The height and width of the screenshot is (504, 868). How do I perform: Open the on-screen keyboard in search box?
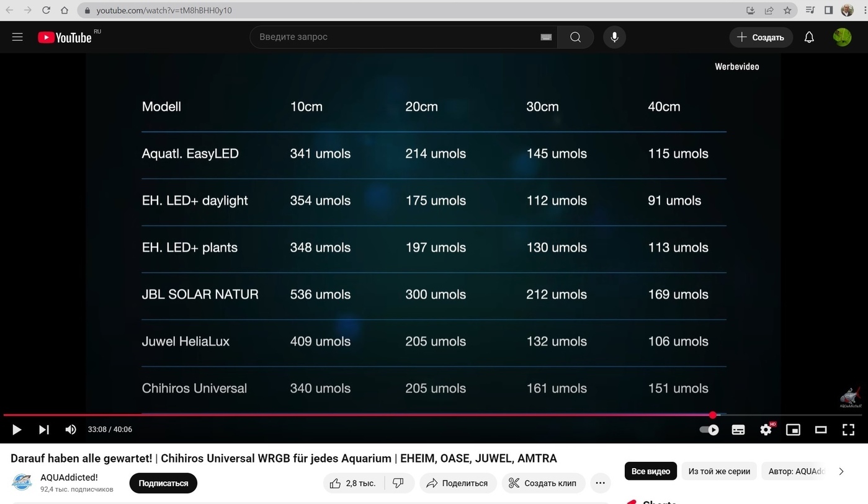(546, 37)
